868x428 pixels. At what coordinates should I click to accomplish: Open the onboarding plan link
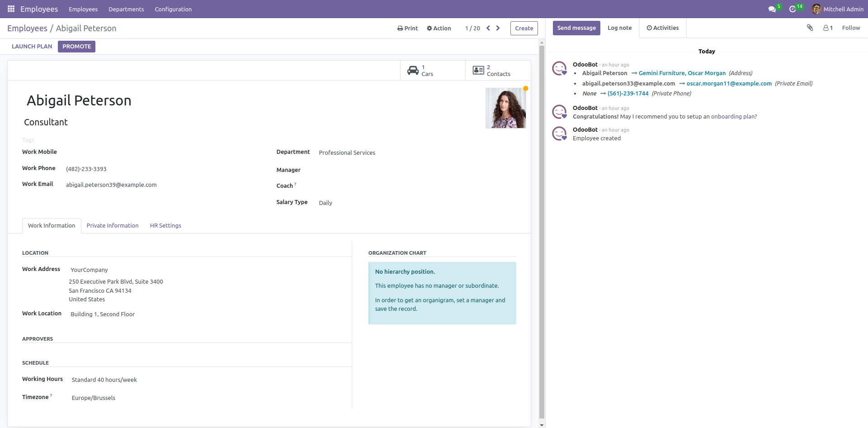[x=734, y=117]
